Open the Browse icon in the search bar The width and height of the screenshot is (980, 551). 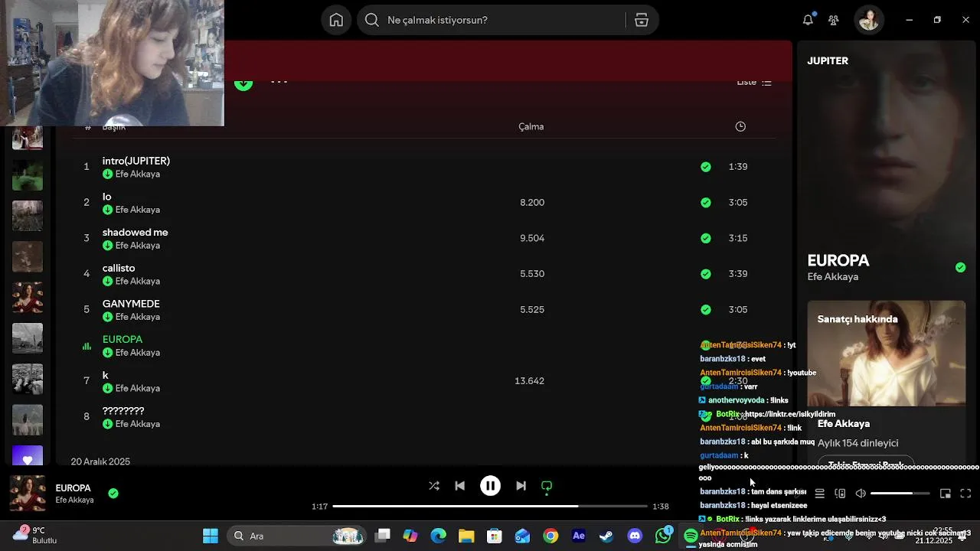tap(642, 20)
